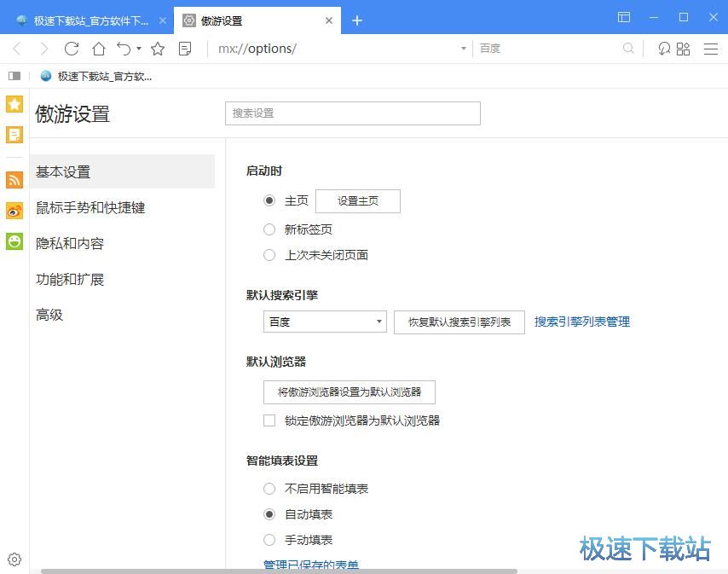This screenshot has width=728, height=574.
Task: Reload the page with Refresh icon
Action: (72, 49)
